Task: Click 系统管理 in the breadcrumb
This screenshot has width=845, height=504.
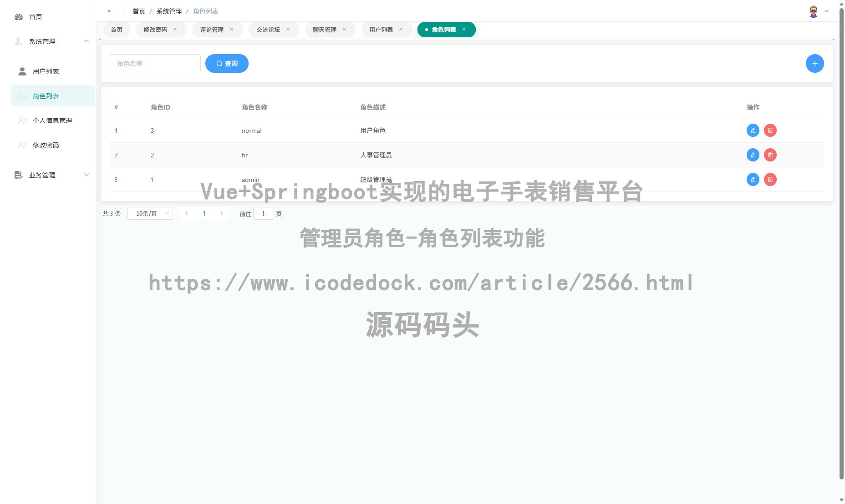Action: pyautogui.click(x=168, y=11)
